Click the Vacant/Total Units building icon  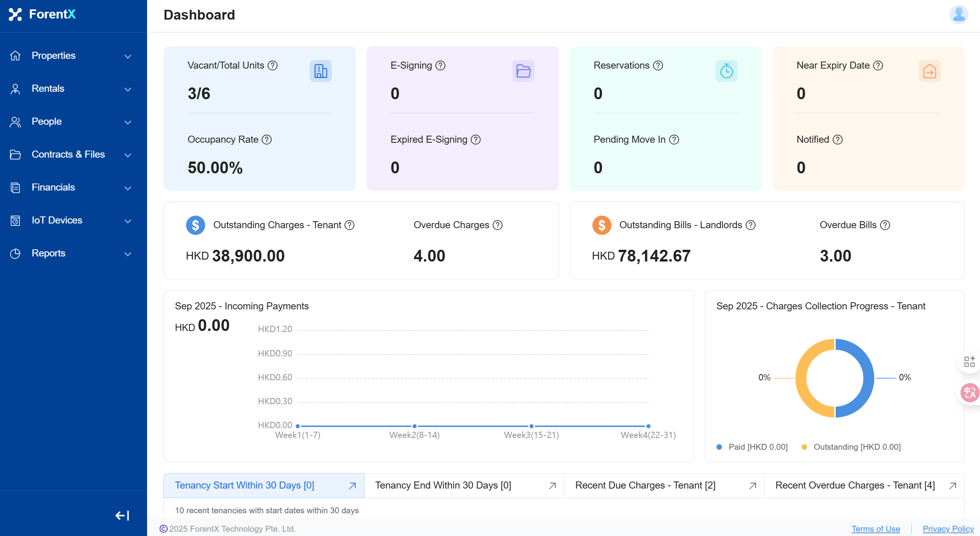(320, 71)
